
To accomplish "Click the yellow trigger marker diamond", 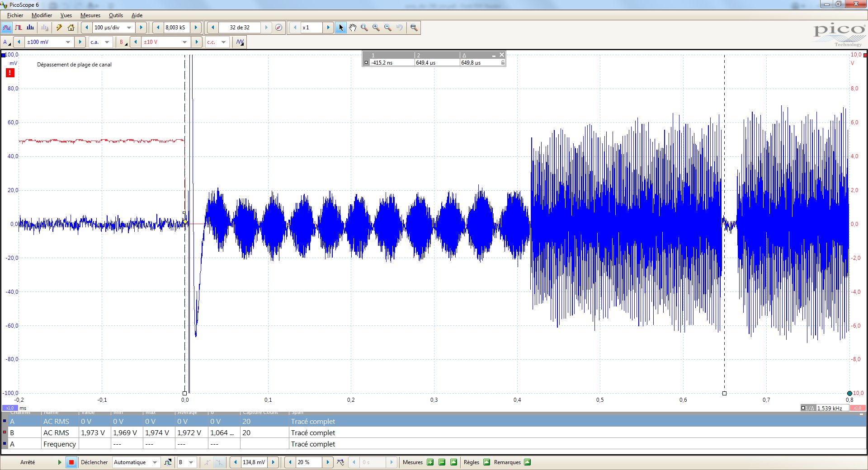I will [x=185, y=221].
